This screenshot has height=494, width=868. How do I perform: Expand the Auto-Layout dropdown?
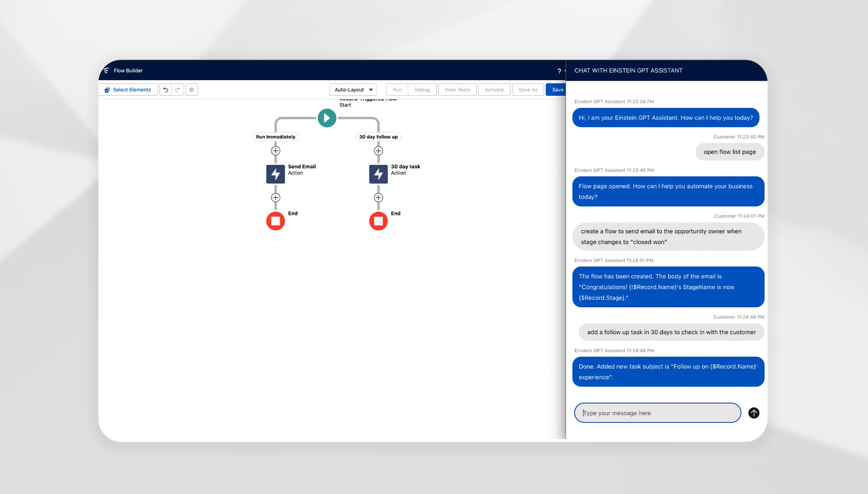pos(353,90)
